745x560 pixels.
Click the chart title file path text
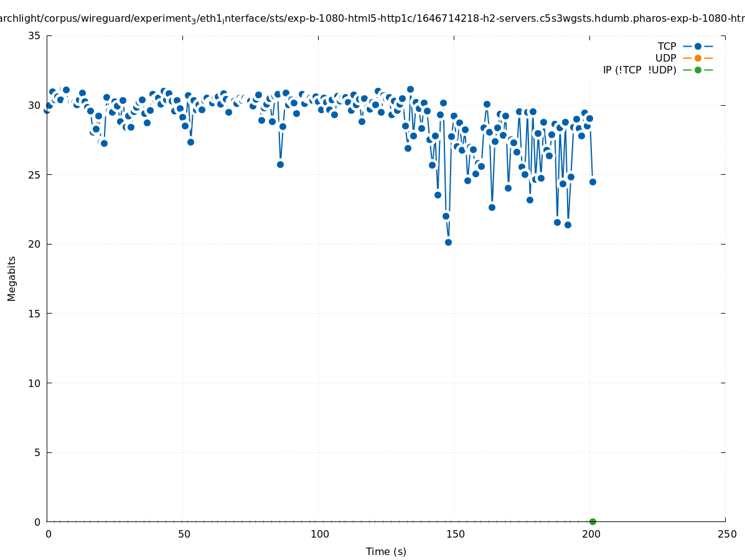(x=372, y=19)
